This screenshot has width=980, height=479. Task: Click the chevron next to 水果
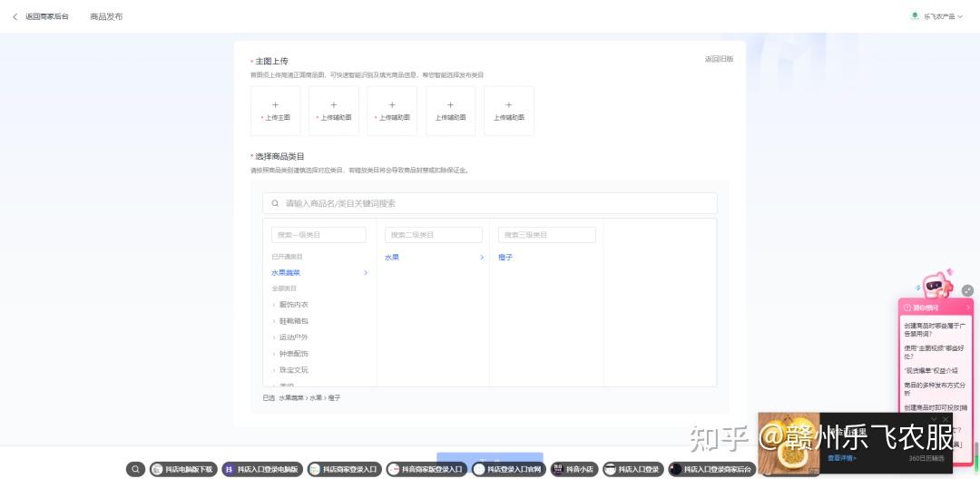[481, 258]
